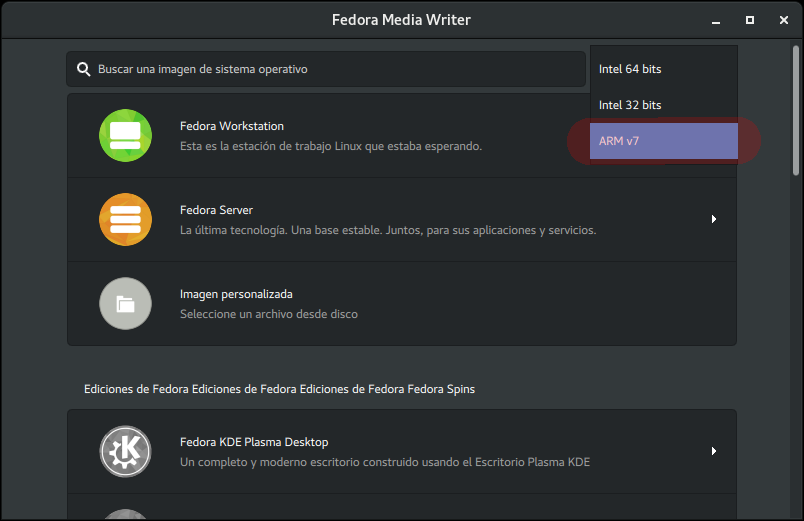Click 'Seleccione un archivo desde disco' text
804x521 pixels.
click(x=269, y=314)
